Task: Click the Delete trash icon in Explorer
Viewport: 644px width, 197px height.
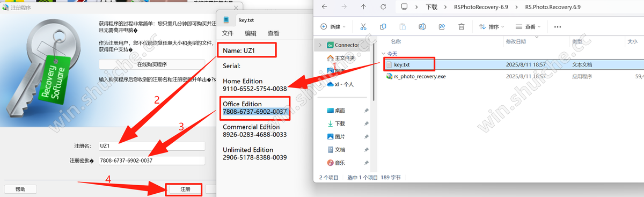Action: click(462, 26)
